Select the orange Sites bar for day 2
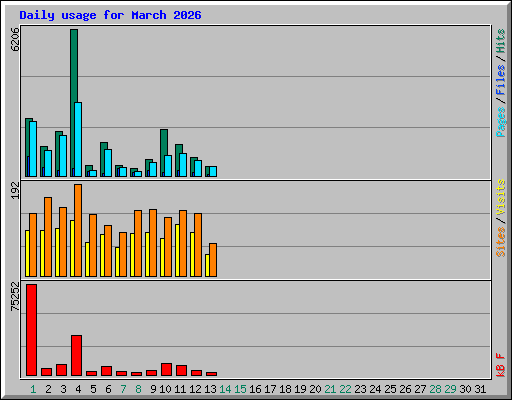 48,237
